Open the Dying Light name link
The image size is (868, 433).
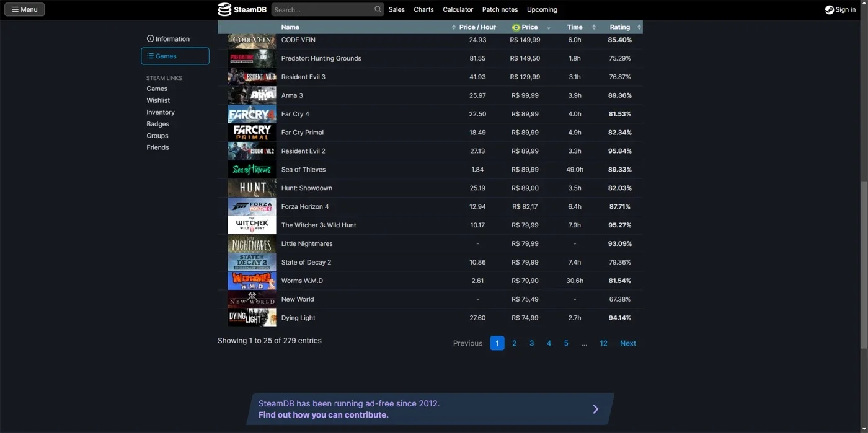298,318
